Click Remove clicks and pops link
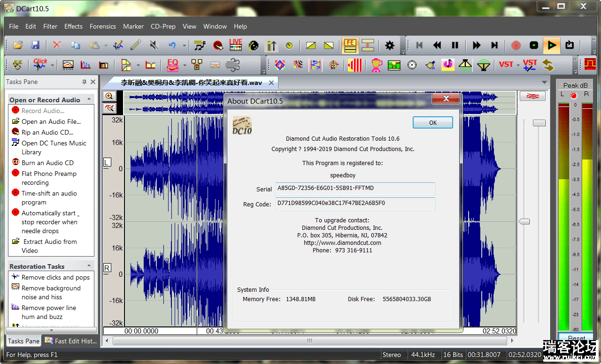 [55, 277]
